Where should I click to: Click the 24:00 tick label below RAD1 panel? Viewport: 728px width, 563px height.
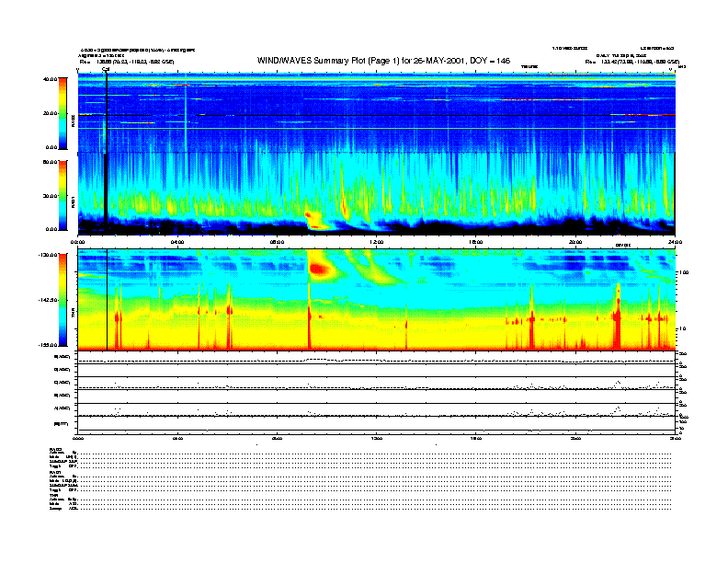675,242
